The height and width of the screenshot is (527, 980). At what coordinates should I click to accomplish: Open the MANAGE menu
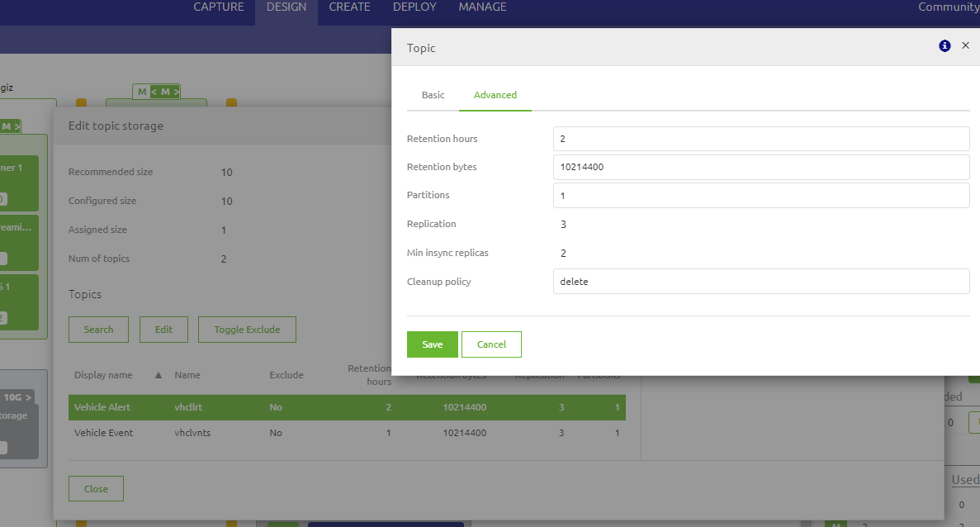(x=482, y=7)
